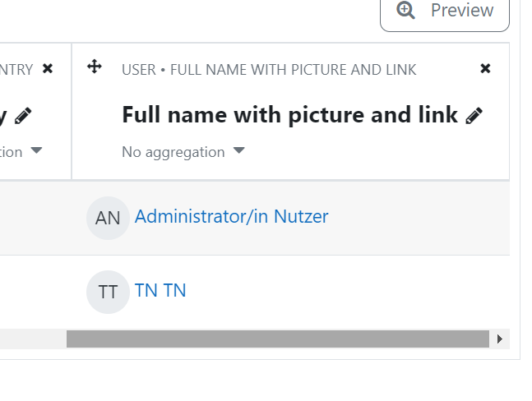Open the Administrator/in Nutzer profile link
Screen dimensions: 532x401
click(x=231, y=216)
